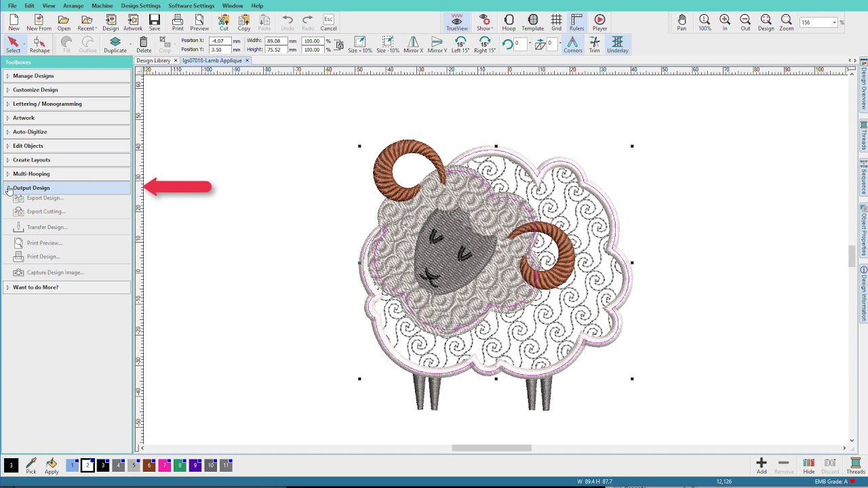Open a design file
Image resolution: width=868 pixels, height=488 pixels.
(x=64, y=22)
